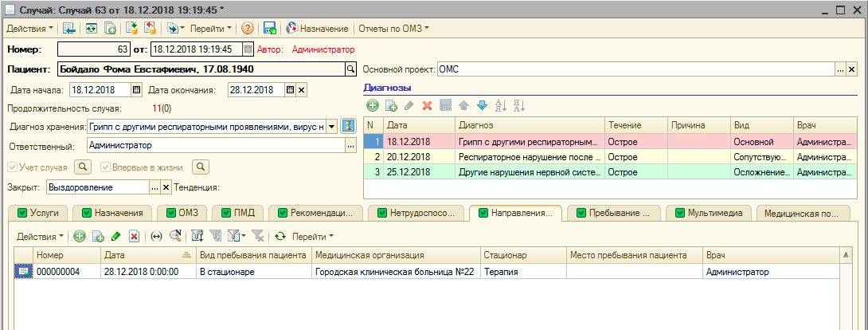Click hourglass icon next to Диагноз хранения
868x330 pixels.
coord(347,126)
